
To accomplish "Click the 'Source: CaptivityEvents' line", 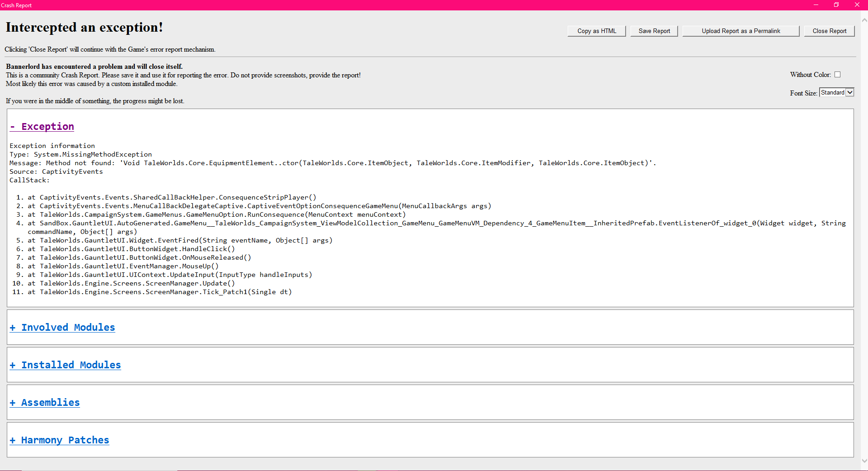I will [x=57, y=171].
